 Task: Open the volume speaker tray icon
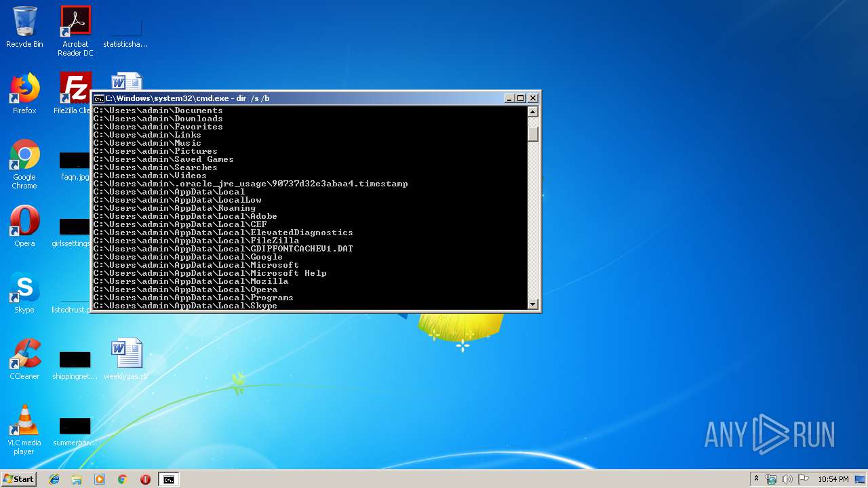point(787,479)
